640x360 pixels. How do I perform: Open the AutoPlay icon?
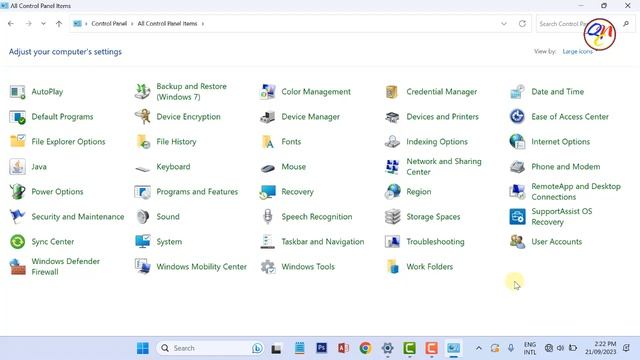tap(18, 92)
